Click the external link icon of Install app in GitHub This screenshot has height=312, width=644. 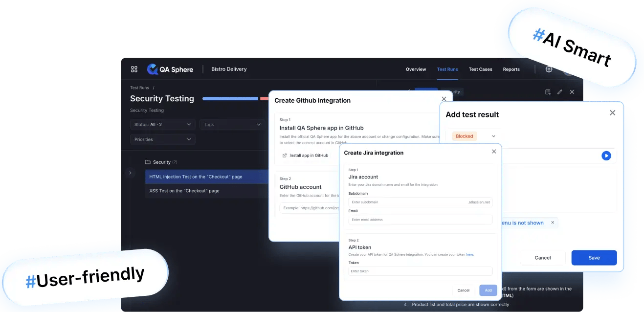(x=285, y=156)
